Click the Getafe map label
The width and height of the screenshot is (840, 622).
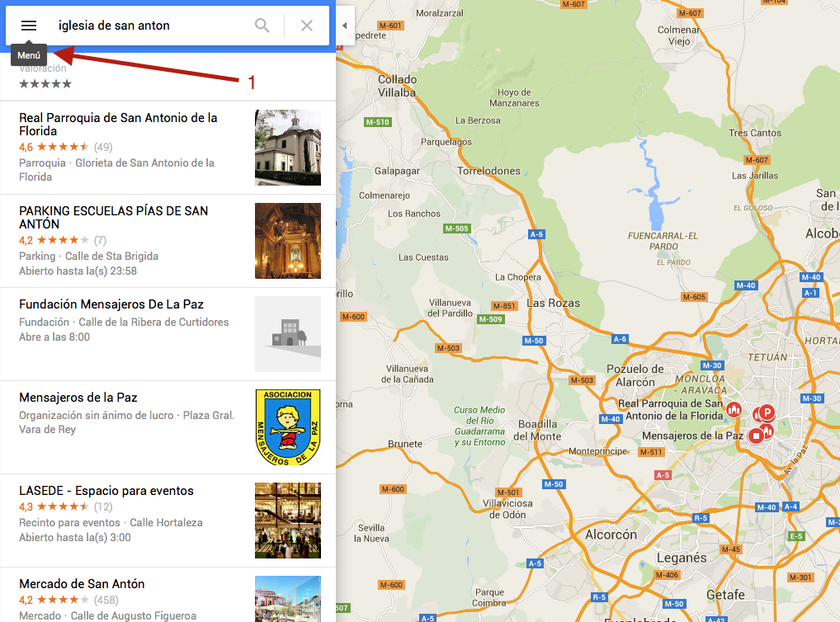725,595
